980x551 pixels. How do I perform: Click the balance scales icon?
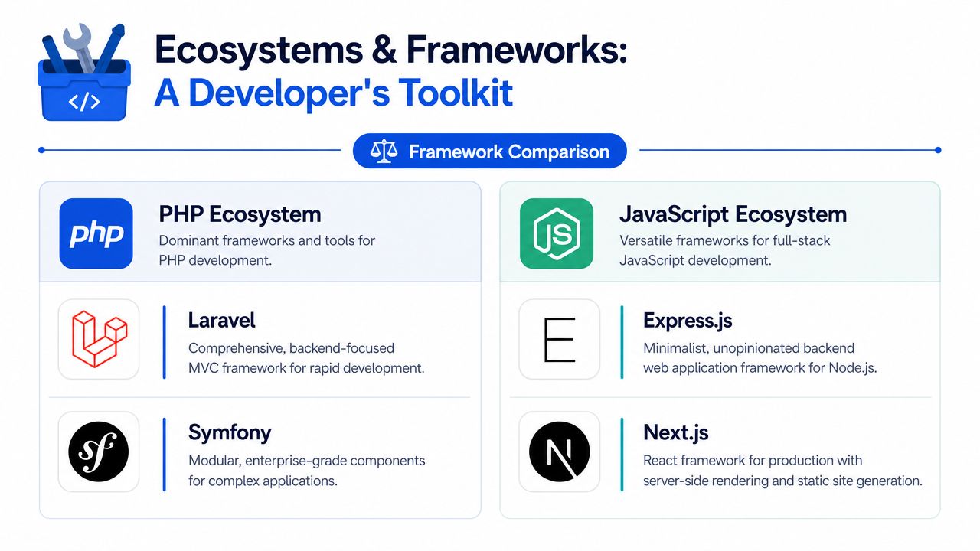(384, 151)
